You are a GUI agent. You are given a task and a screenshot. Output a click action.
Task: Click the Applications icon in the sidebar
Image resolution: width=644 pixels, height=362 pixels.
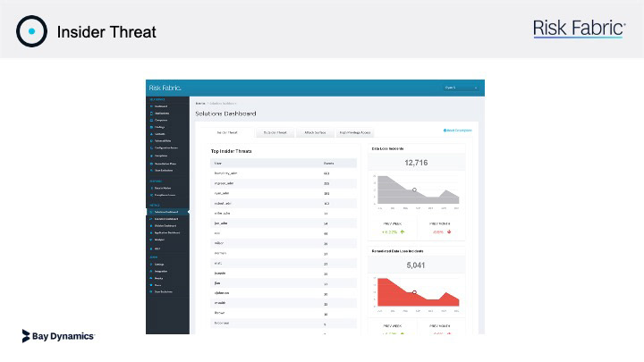[x=151, y=114]
